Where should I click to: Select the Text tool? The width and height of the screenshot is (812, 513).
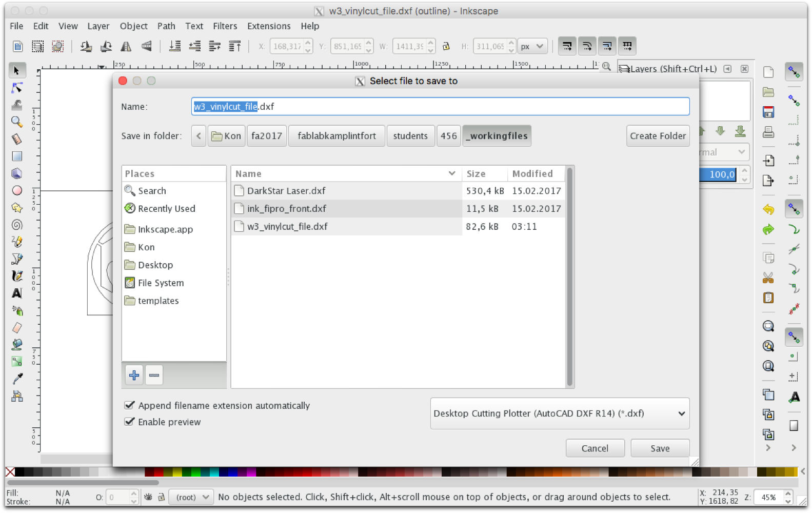click(17, 293)
